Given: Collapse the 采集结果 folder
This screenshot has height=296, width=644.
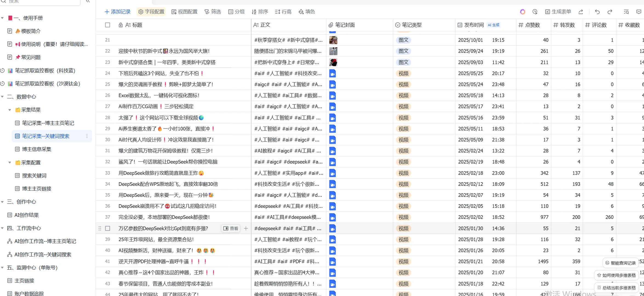Looking at the screenshot, I should pos(10,110).
